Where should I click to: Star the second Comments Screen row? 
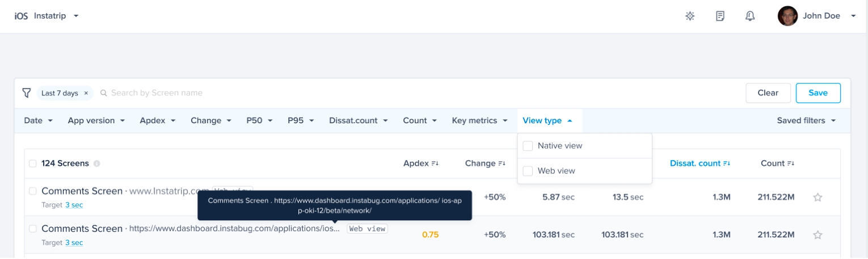click(818, 235)
